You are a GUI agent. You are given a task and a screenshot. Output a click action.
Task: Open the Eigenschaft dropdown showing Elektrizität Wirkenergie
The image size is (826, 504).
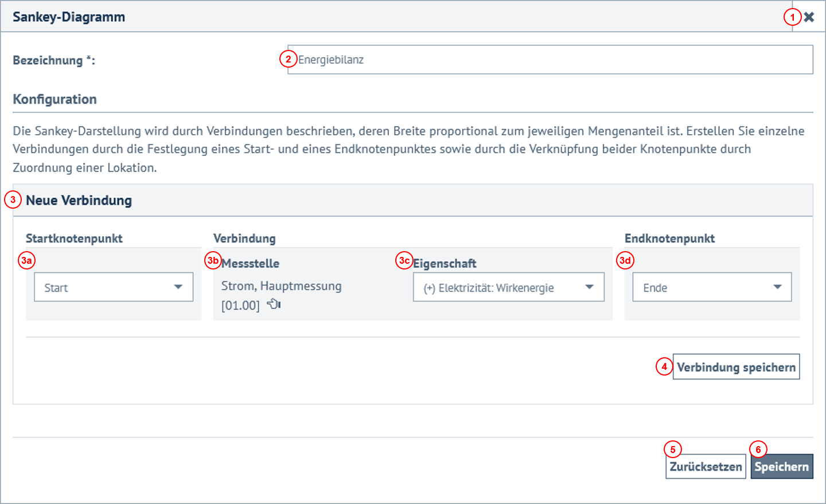(508, 287)
